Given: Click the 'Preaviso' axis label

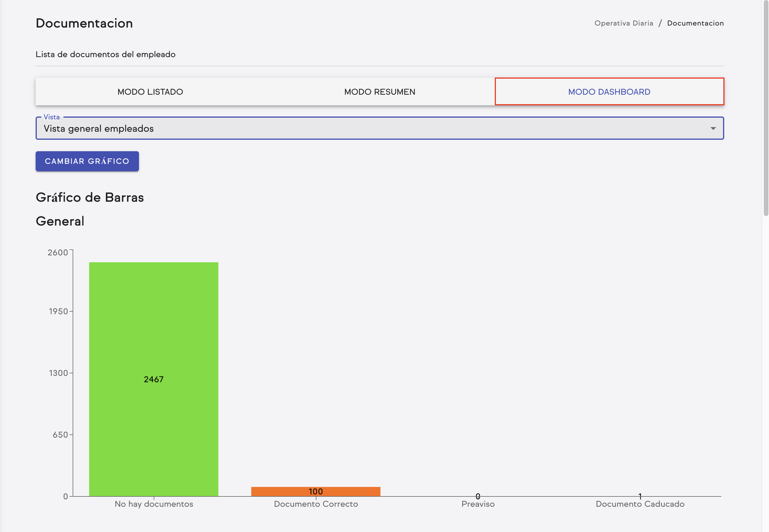Looking at the screenshot, I should pyautogui.click(x=478, y=504).
